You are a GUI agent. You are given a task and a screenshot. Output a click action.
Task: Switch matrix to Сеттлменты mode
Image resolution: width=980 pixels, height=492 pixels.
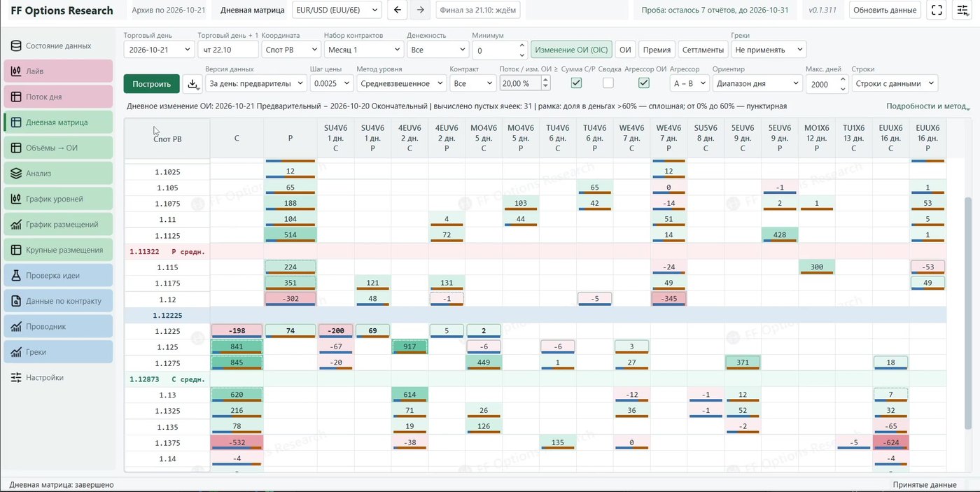tap(703, 50)
